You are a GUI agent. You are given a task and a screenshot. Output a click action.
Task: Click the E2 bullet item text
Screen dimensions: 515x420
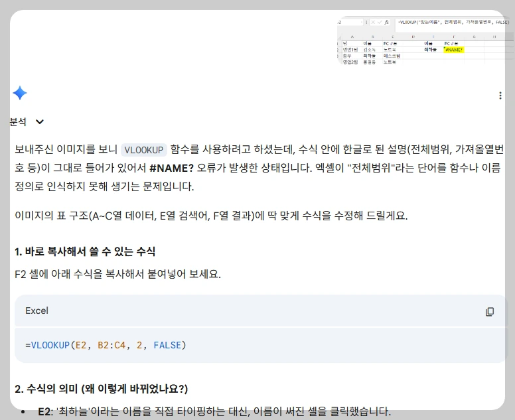214,411
